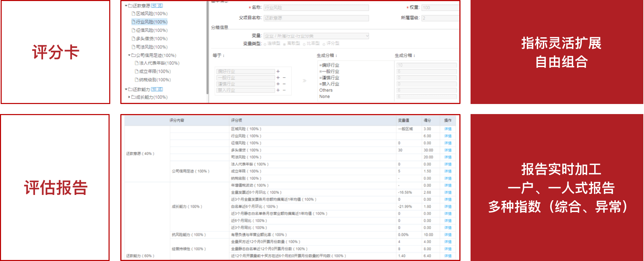This screenshot has height=261, width=644.
Task: Select the 连续型 variable type radio
Action: (x=265, y=44)
